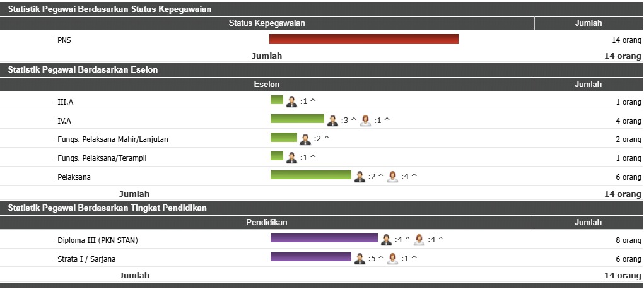Click male icon in Fungs. Pelaksana Mahir/Lanjutan row
Viewport: 644px width, 289px height.
[x=305, y=139]
